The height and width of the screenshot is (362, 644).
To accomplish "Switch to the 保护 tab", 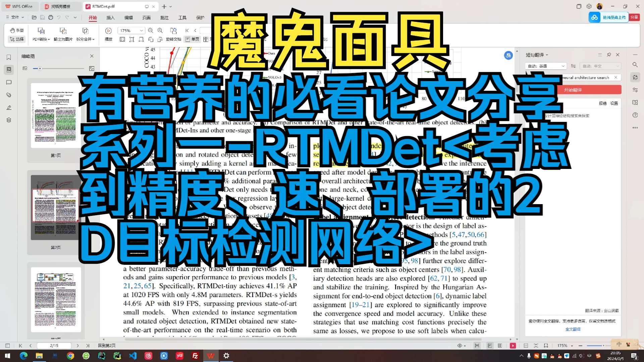I will click(x=200, y=18).
